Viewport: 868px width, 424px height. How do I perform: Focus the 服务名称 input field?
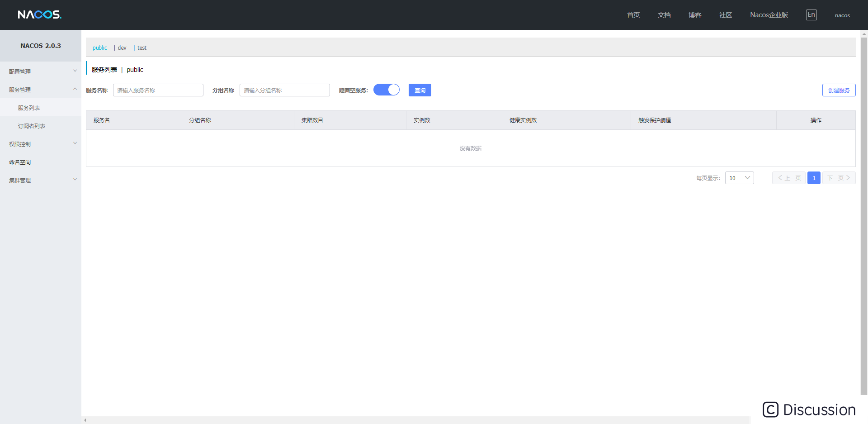coord(158,90)
